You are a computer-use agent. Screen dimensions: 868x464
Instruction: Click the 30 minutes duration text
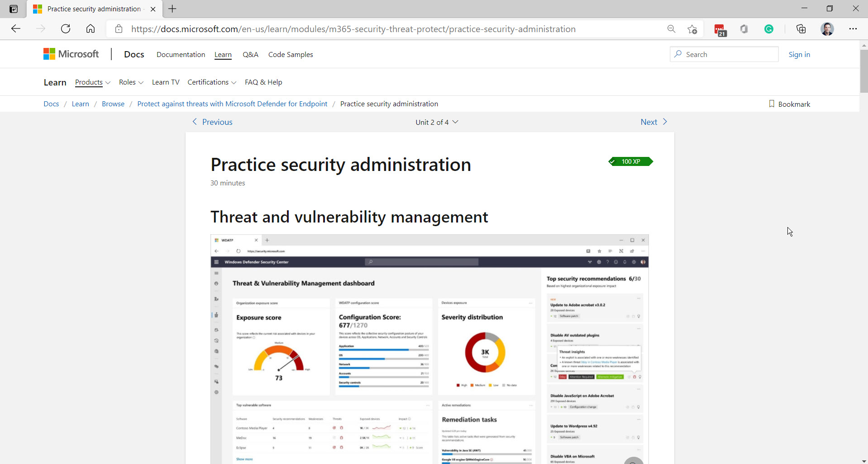point(228,183)
